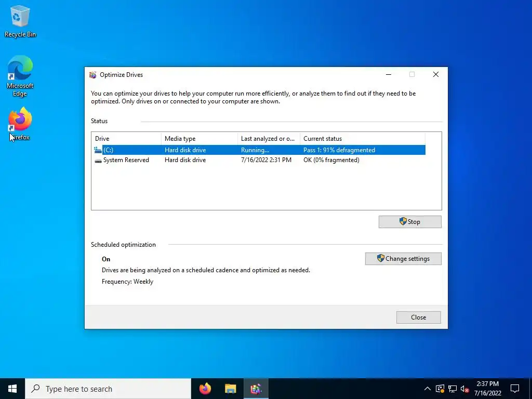Sort by the Current status column header
This screenshot has width=532, height=399.
point(362,139)
